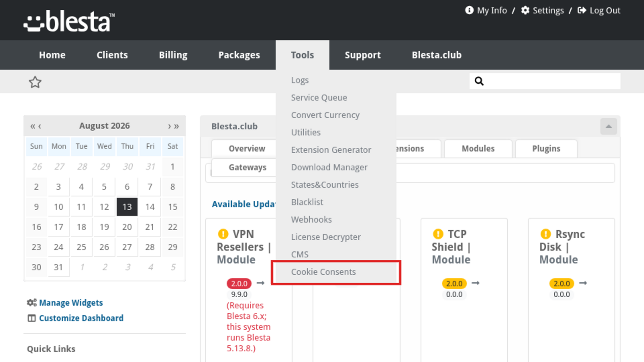Click the Customize Dashboard layout icon
Screen dimensions: 644x362
[x=32, y=318]
